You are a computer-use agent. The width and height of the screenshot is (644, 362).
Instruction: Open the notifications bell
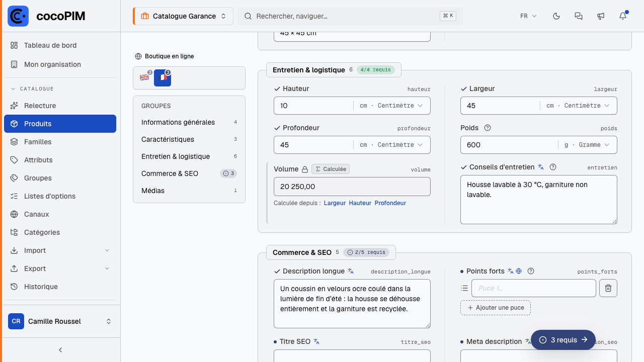(623, 16)
